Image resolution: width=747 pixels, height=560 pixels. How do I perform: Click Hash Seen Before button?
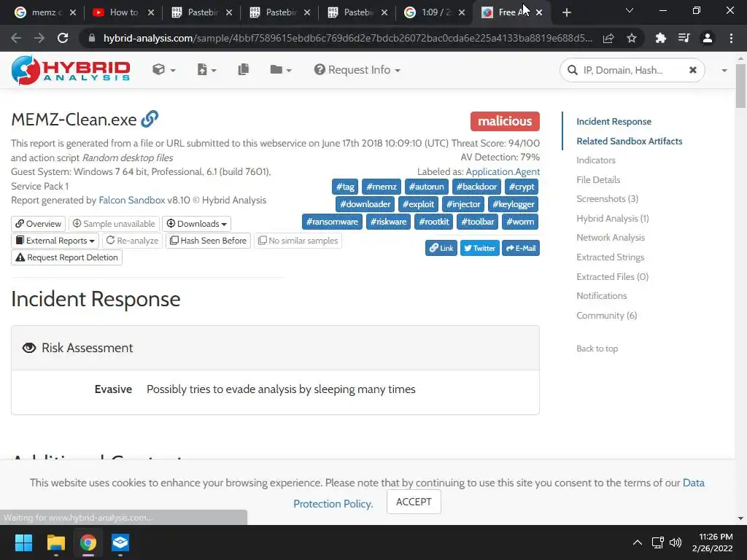pos(208,241)
